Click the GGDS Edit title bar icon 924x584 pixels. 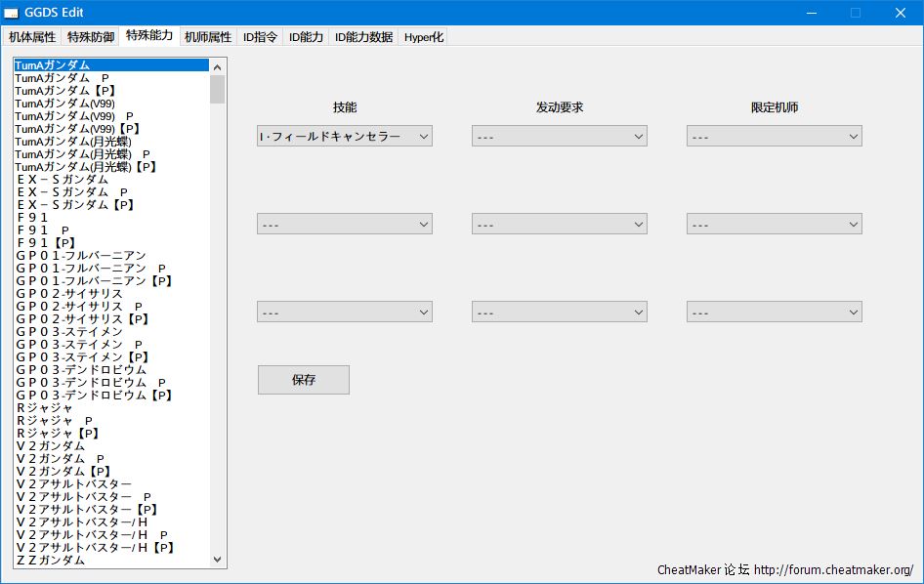[x=12, y=13]
